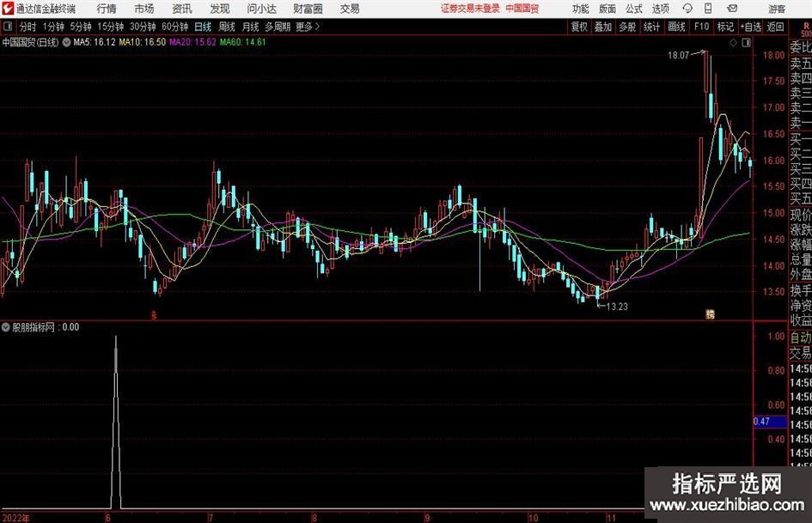The width and height of the screenshot is (812, 523).
Task: Click the 13.23 low price label
Action: 617,307
